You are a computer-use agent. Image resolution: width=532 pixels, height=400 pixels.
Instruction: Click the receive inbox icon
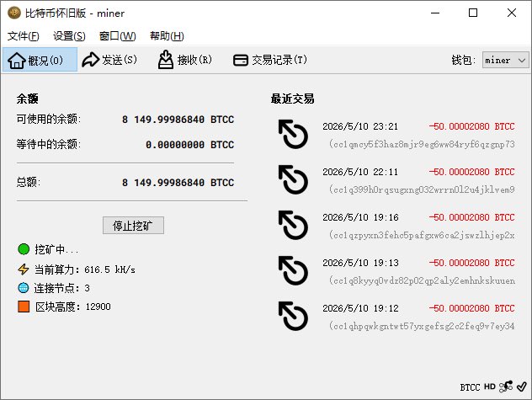166,60
